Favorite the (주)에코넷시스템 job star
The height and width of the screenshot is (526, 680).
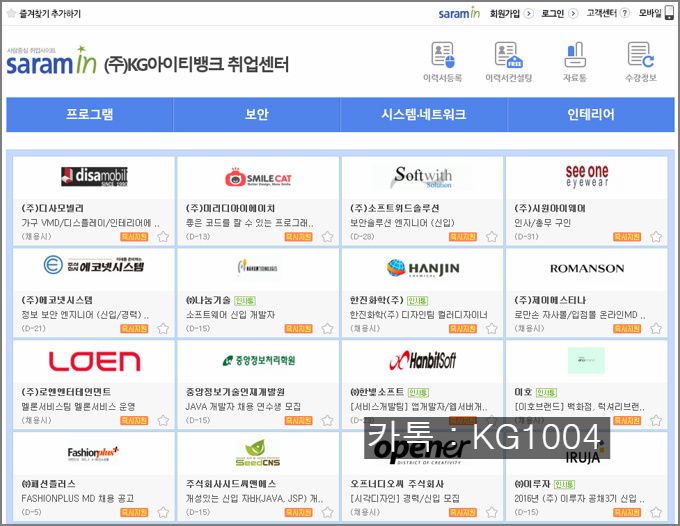pyautogui.click(x=163, y=329)
